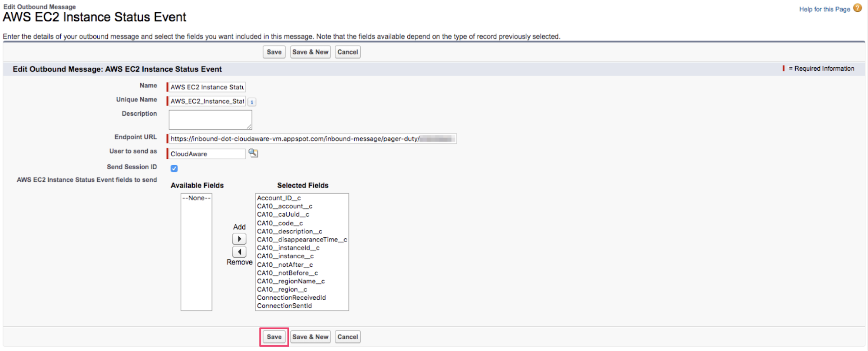Screen dimensions: 868x351
Task: Click the User to send as field
Action: pos(207,154)
